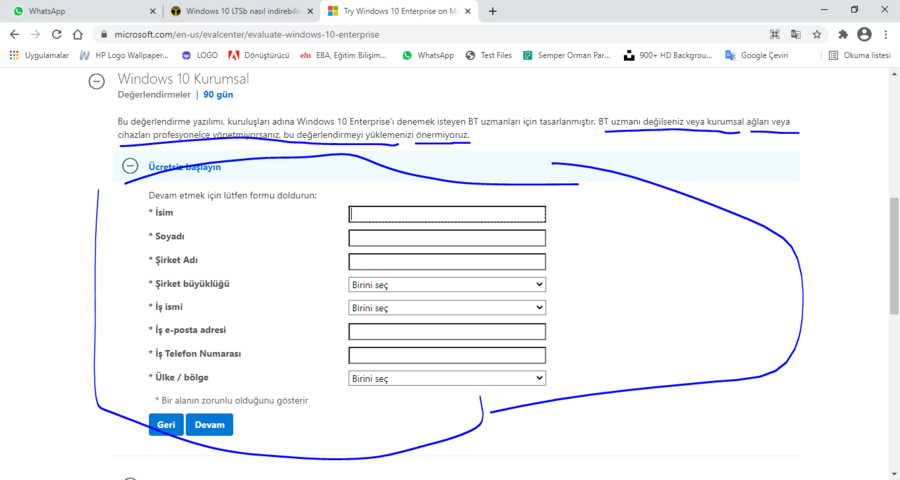The width and height of the screenshot is (900, 480).
Task: Bookmark this page with the star
Action: click(x=817, y=34)
